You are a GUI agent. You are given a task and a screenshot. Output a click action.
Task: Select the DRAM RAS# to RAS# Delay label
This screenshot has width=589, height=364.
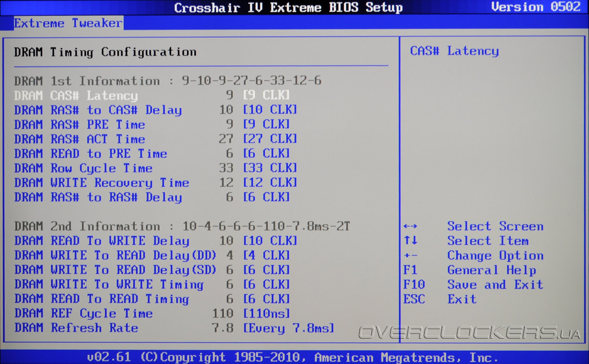pos(98,198)
